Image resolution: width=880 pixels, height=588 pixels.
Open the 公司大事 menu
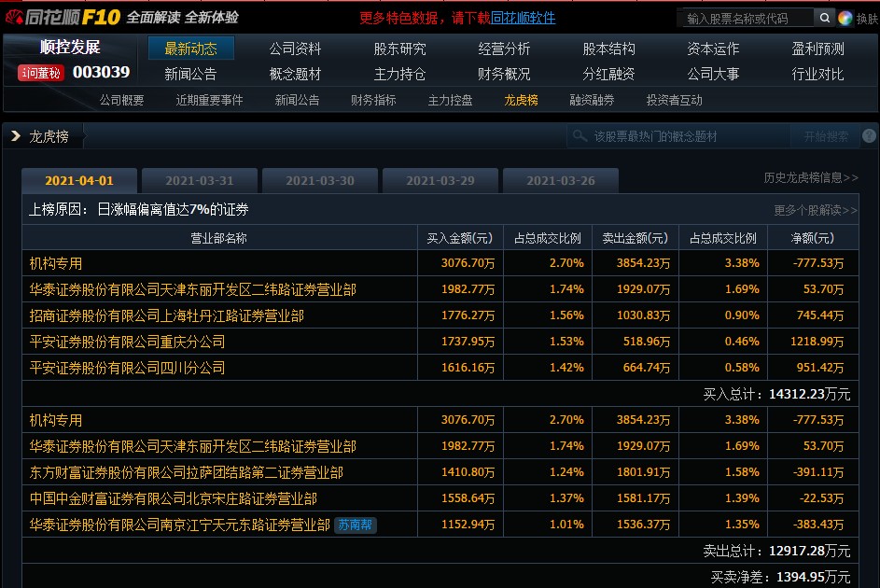click(713, 74)
